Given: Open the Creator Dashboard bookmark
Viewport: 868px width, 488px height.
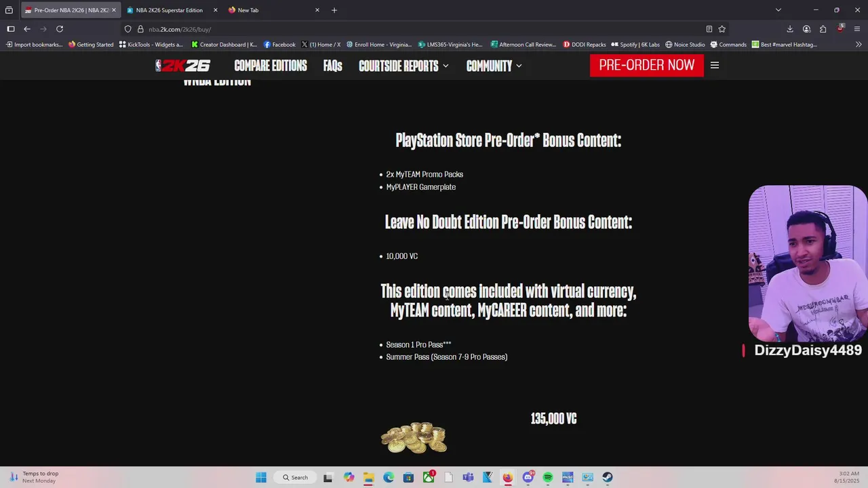Looking at the screenshot, I should coord(224,45).
